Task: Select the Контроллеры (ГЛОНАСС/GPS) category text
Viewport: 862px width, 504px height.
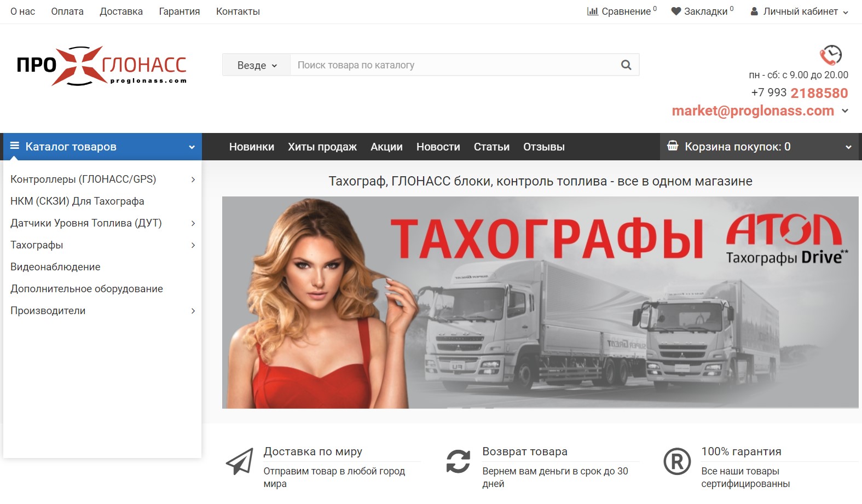Action: 83,179
